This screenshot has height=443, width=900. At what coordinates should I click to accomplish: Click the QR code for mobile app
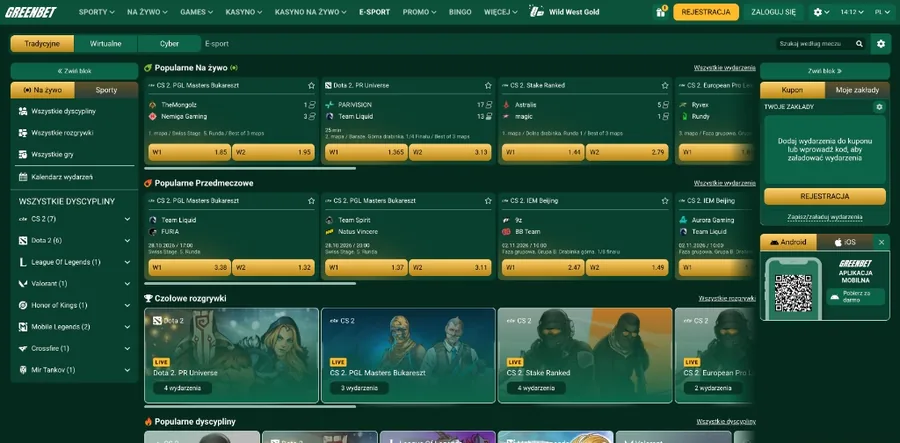tap(793, 293)
